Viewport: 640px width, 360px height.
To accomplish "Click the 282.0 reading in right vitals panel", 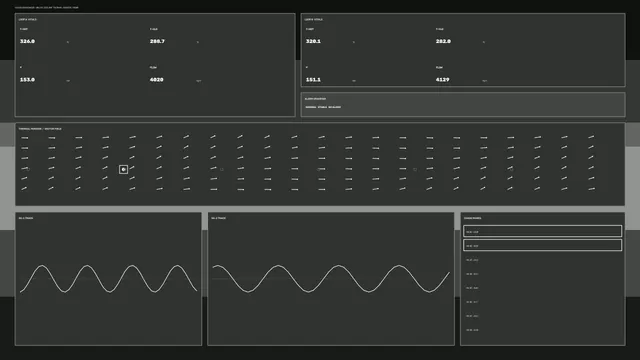I will coord(443,41).
